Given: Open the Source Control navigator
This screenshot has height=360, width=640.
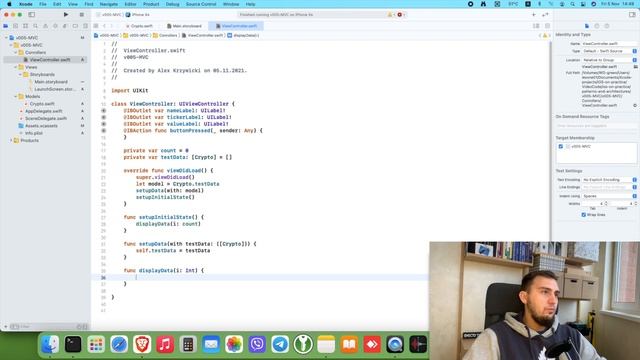Looking at the screenshot, I should coord(16,26).
